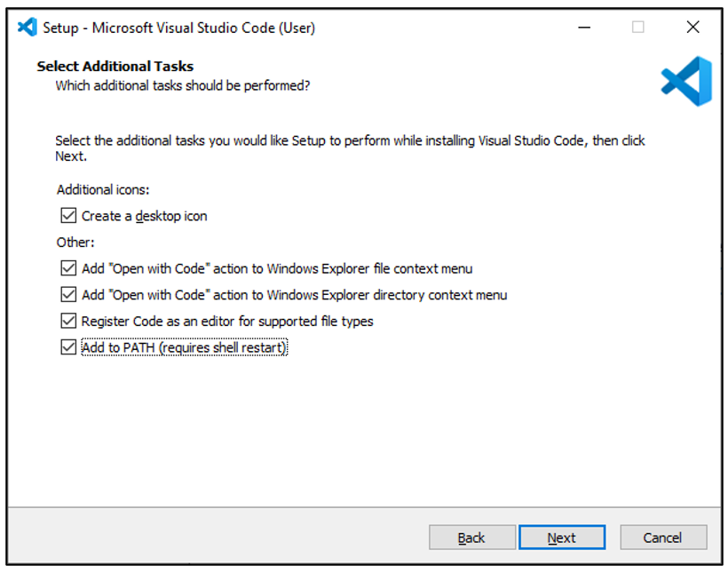Proceed with the Next button
728x573 pixels.
click(x=562, y=537)
